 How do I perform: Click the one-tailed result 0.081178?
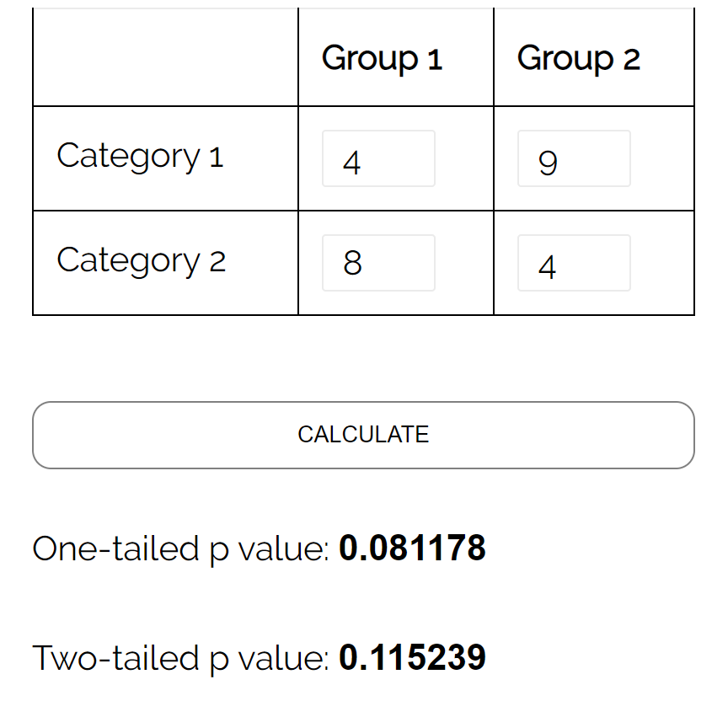coord(412,548)
